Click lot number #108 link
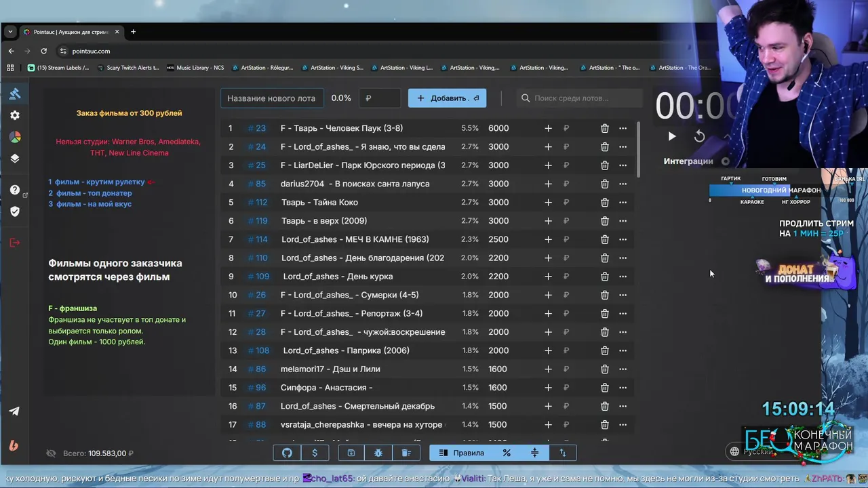 [x=258, y=350]
